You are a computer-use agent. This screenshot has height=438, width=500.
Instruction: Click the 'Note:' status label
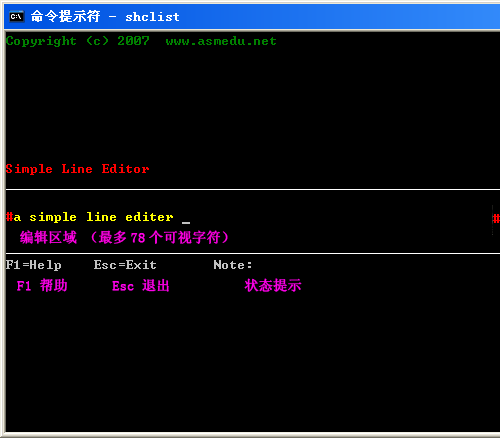(233, 265)
